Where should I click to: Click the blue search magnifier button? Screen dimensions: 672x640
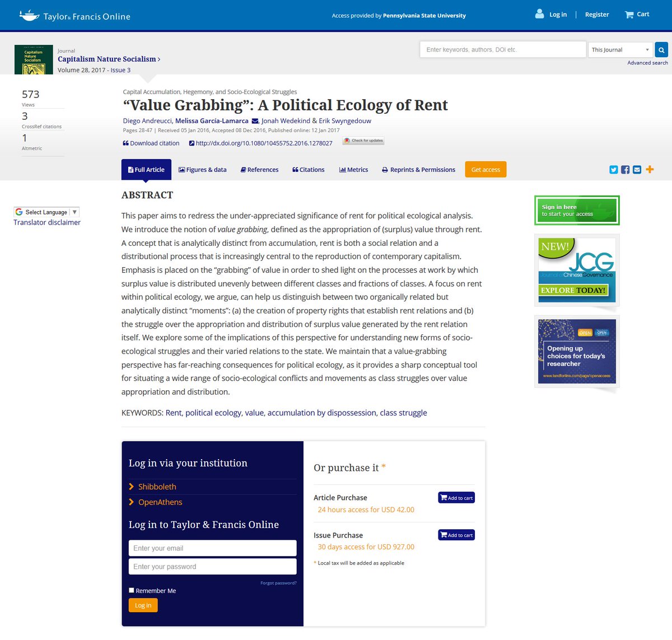[x=661, y=50]
